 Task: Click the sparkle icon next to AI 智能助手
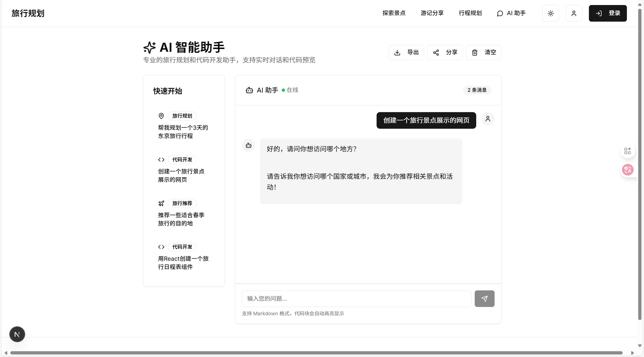[149, 47]
